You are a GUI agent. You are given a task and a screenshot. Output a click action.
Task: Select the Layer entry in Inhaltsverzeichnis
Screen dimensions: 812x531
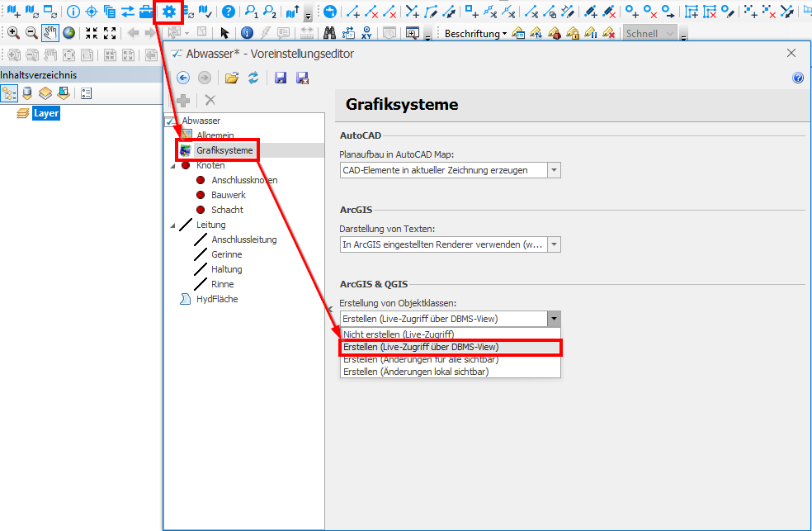pos(45,113)
